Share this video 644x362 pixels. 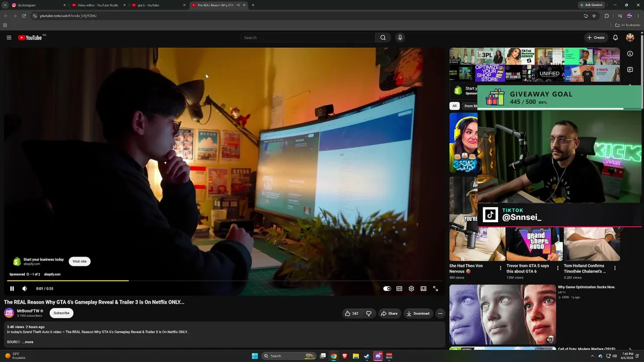point(389,313)
